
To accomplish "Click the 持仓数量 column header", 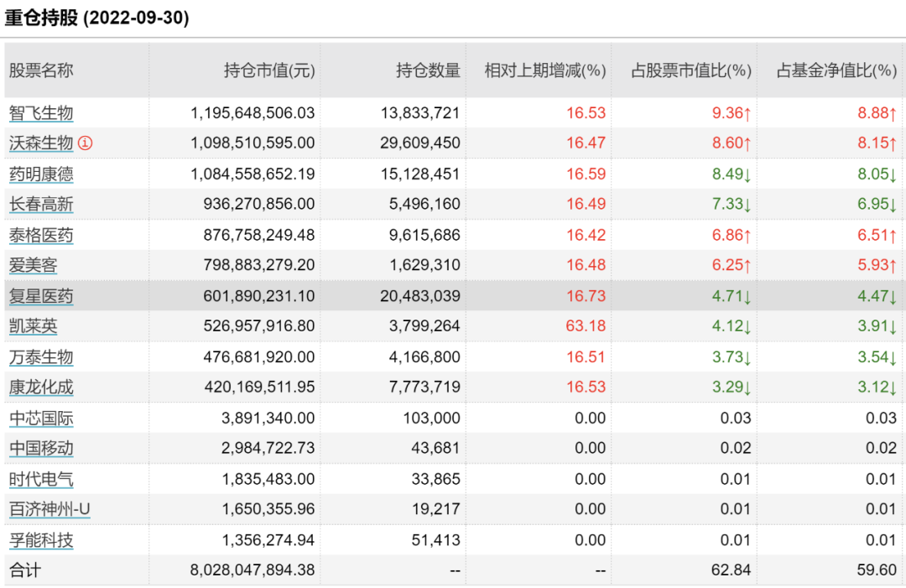I will (x=428, y=70).
